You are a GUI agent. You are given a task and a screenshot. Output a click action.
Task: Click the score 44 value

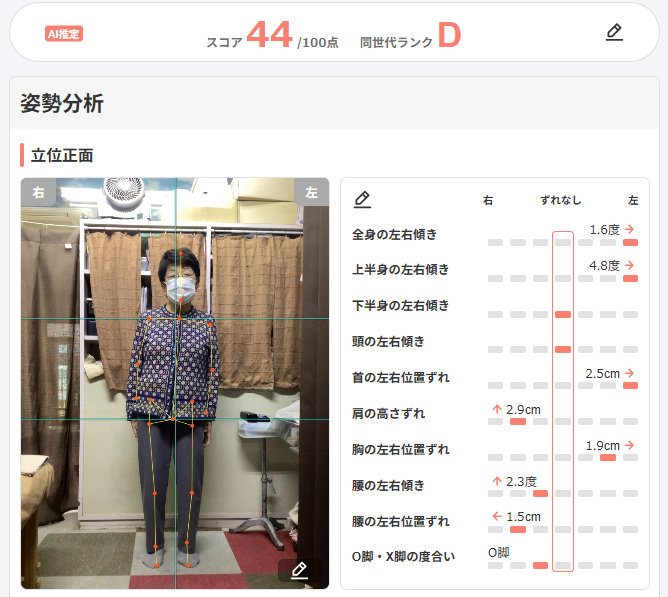(269, 35)
